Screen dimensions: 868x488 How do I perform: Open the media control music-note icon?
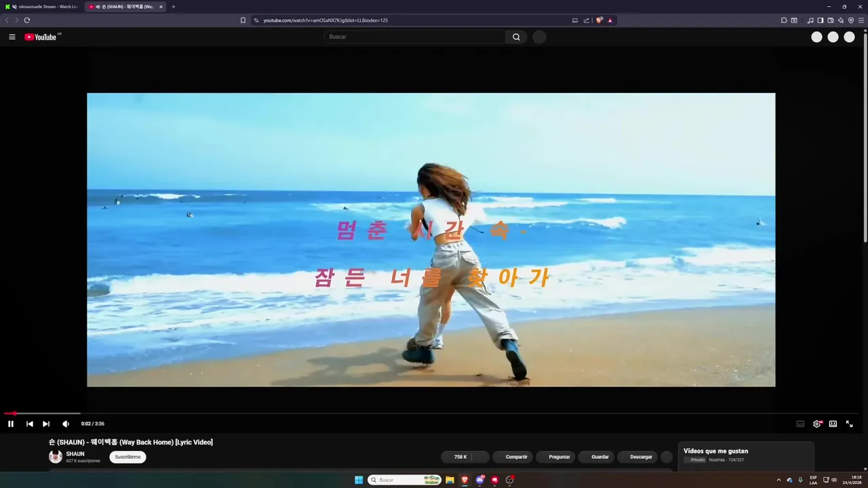[810, 20]
